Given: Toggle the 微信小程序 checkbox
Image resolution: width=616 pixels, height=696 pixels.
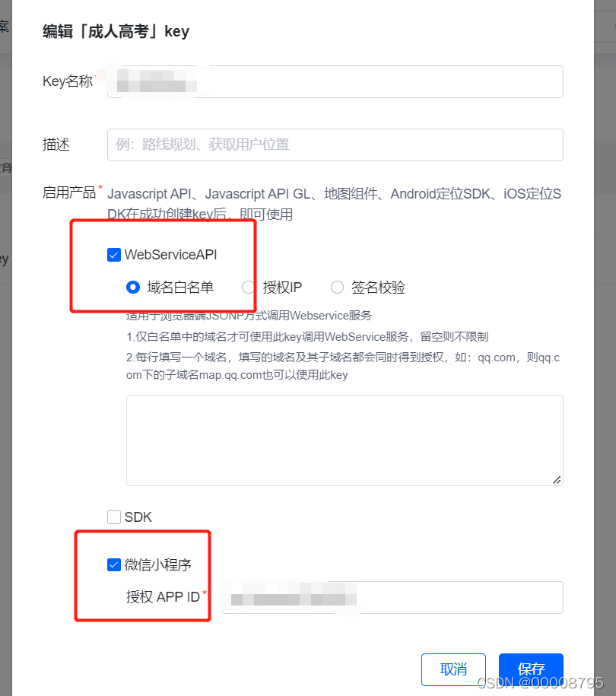Looking at the screenshot, I should pyautogui.click(x=114, y=564).
